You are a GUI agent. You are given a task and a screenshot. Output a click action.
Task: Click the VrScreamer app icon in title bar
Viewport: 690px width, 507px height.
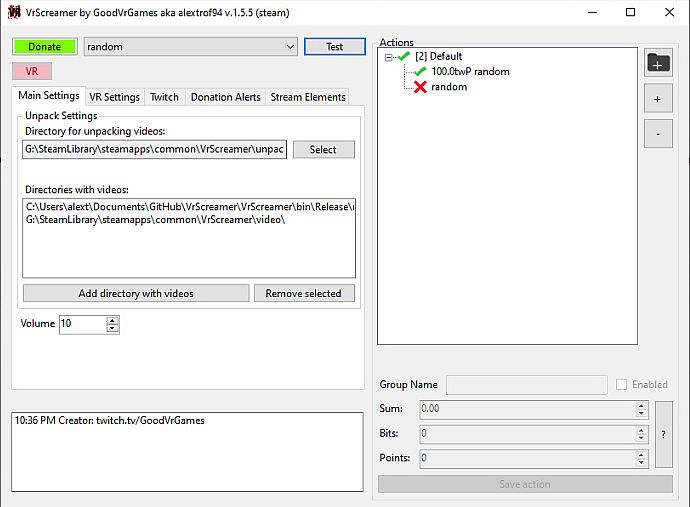coord(14,12)
